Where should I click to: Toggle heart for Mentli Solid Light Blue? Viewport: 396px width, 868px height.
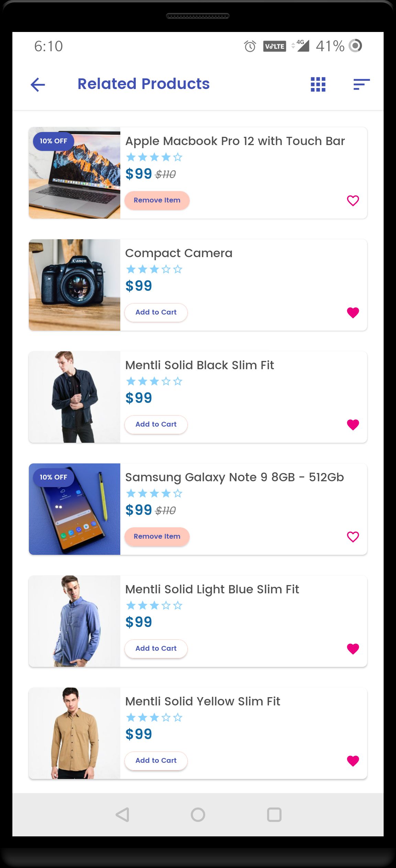coord(353,649)
